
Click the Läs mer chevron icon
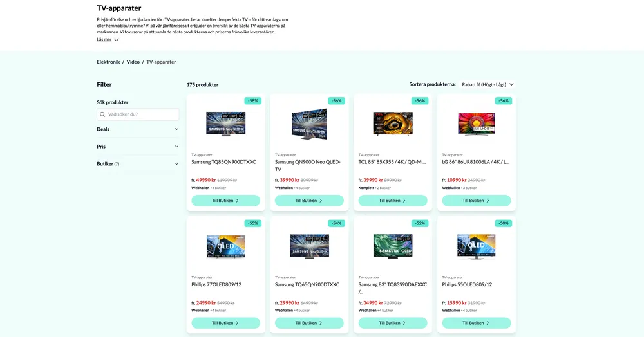click(116, 40)
